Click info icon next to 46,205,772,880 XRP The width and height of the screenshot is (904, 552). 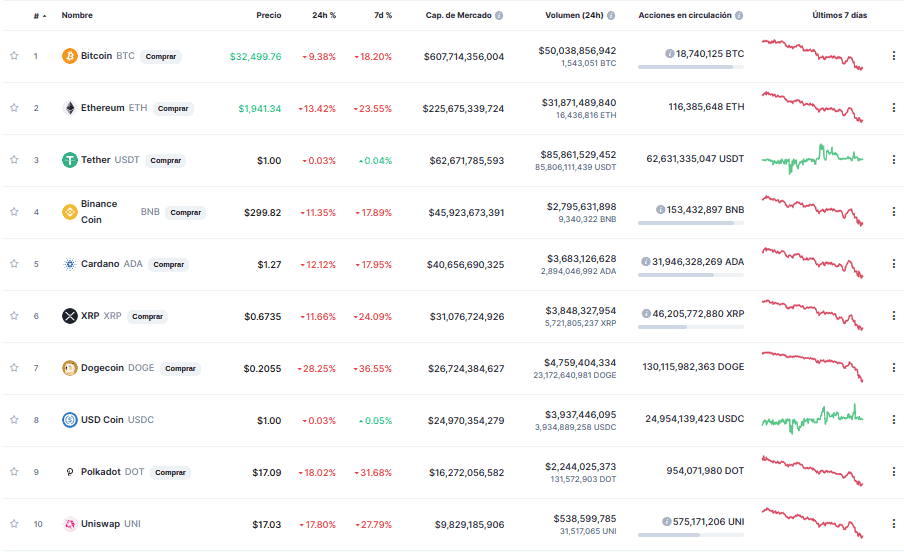coord(646,314)
